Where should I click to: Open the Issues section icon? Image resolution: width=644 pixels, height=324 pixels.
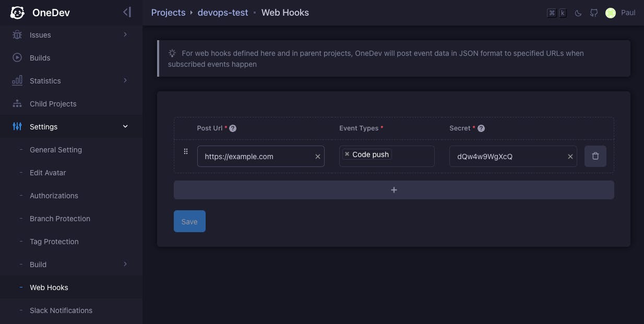click(17, 35)
